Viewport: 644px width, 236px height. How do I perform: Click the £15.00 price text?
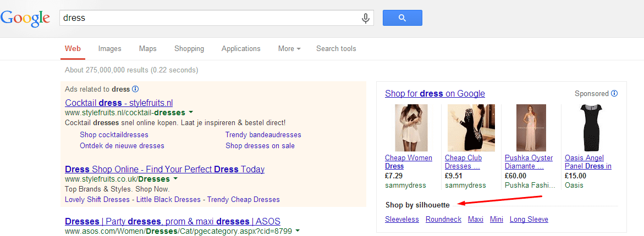575,176
